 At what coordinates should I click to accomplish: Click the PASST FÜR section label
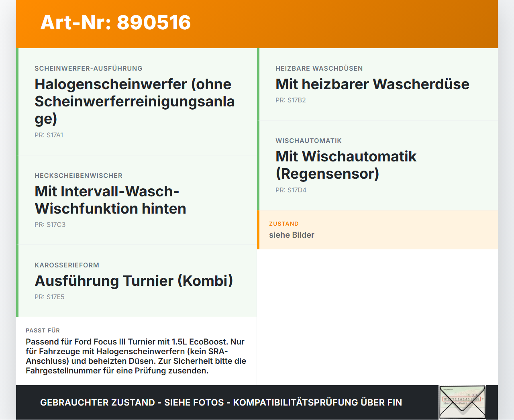tap(43, 330)
